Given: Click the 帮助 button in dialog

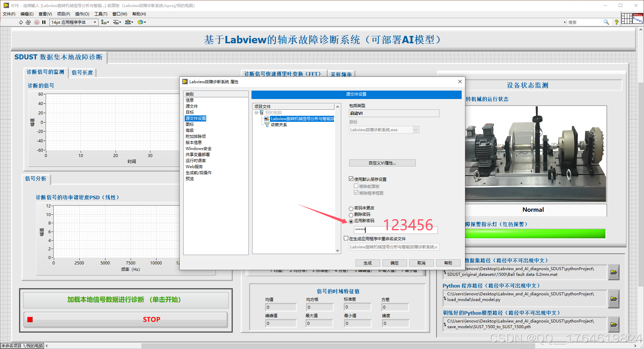Looking at the screenshot, I should [448, 263].
